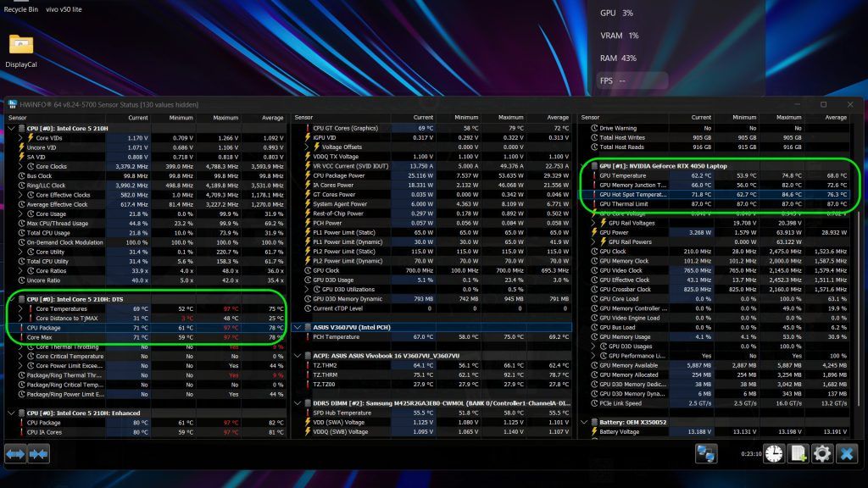This screenshot has height=488, width=868.
Task: Select the TZ.THRM row
Action: tap(431, 374)
